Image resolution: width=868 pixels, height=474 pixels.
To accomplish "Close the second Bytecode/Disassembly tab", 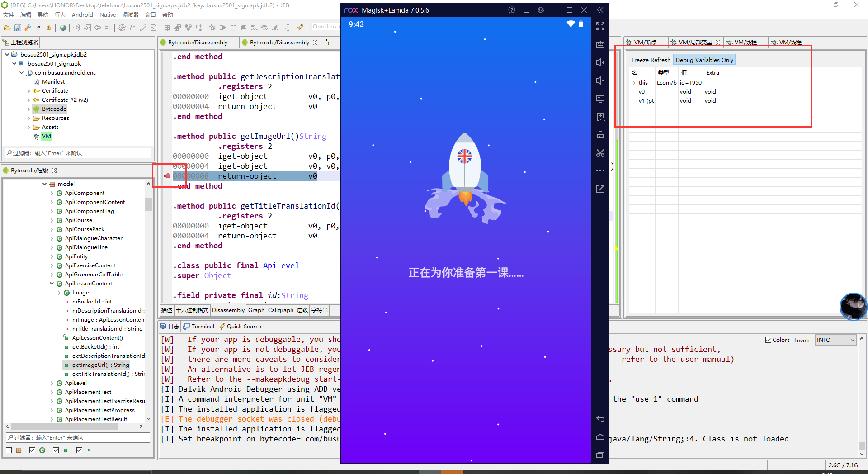I will click(315, 43).
